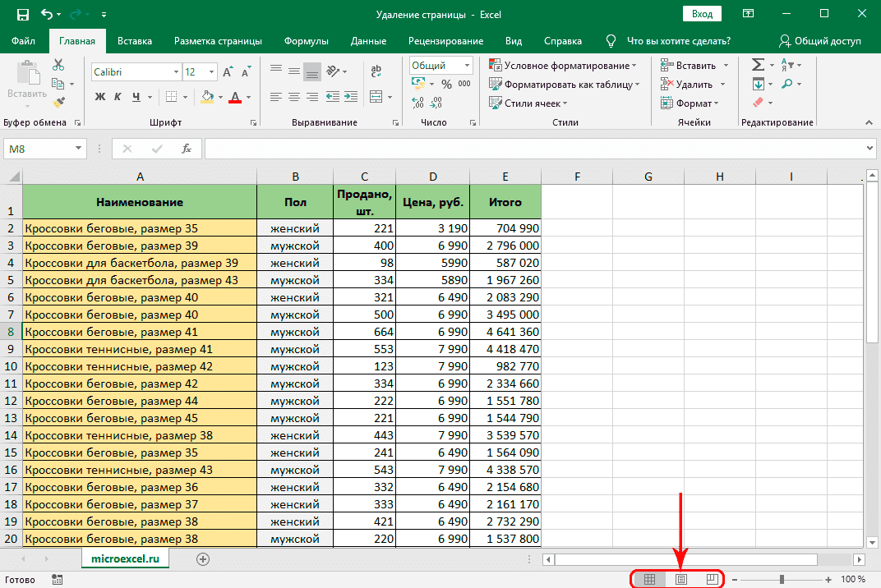Open the Условное форматирование dropdown
881x588 pixels.
(563, 66)
